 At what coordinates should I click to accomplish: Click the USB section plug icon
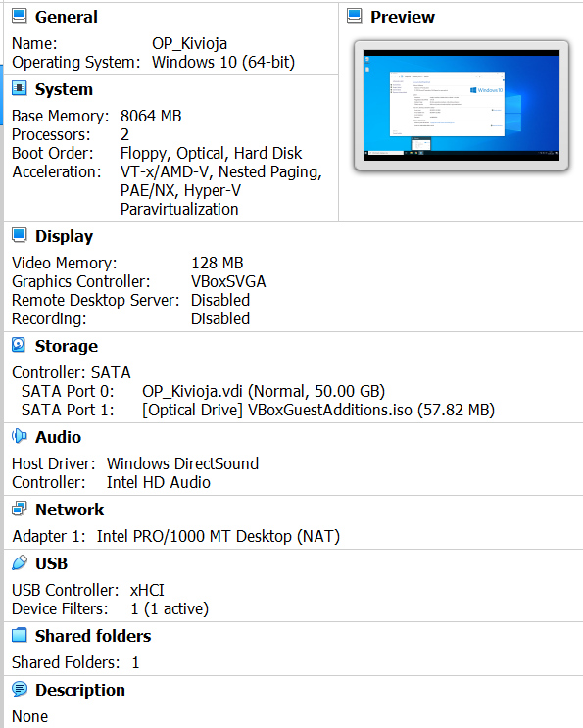click(x=19, y=562)
